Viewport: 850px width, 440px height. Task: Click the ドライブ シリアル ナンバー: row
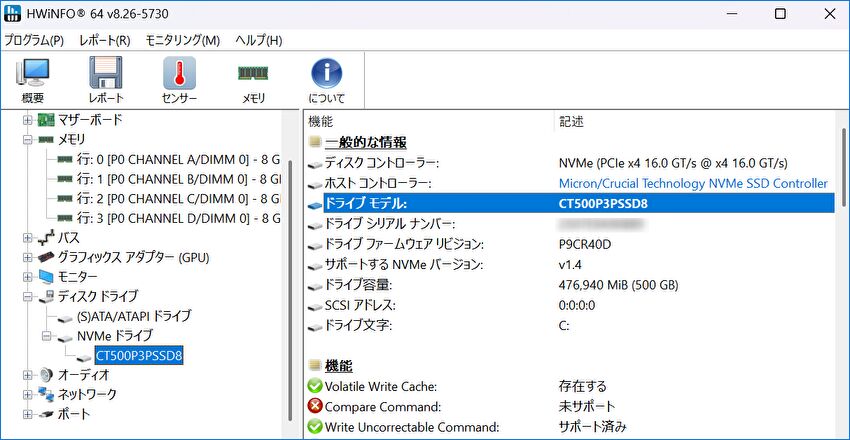coord(571,224)
